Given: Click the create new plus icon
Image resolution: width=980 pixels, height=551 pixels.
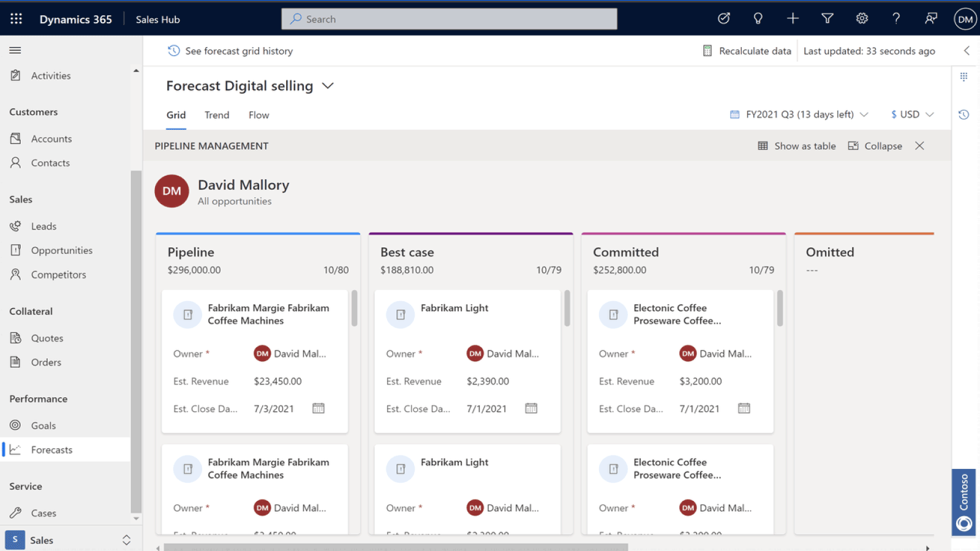Looking at the screenshot, I should coord(792,18).
